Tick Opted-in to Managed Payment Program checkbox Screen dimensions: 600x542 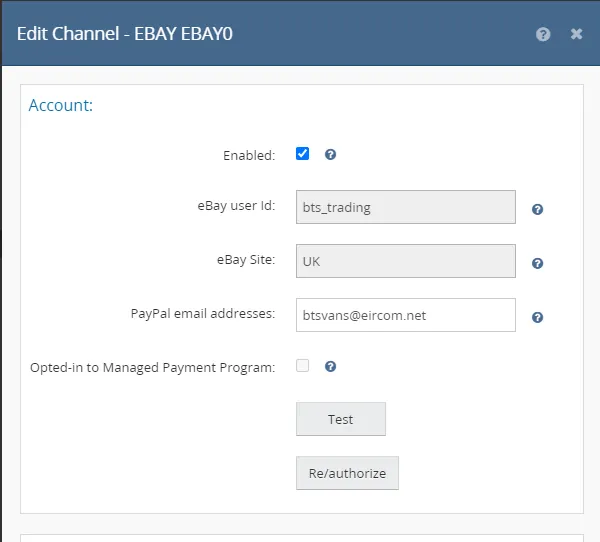point(302,366)
